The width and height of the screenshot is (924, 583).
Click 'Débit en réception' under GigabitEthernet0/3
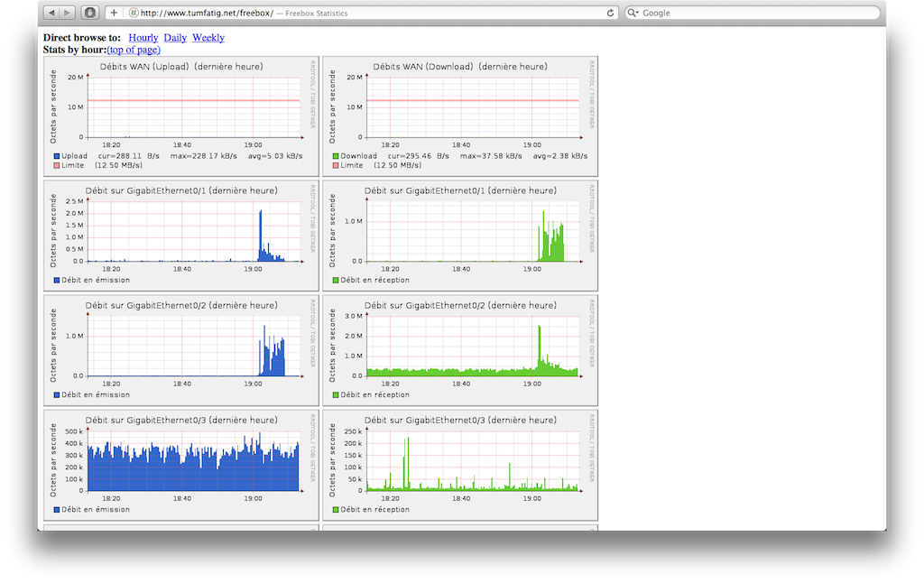[374, 510]
